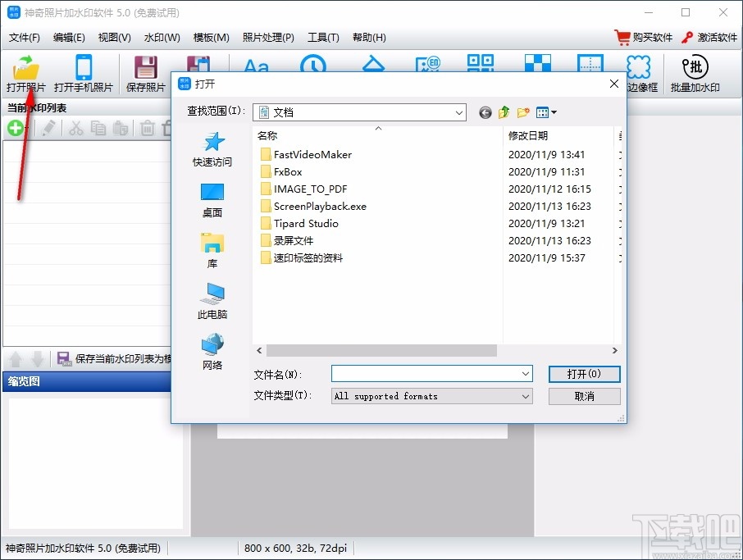Click the trash delete watermark icon
Image resolution: width=743 pixels, height=560 pixels.
click(148, 128)
